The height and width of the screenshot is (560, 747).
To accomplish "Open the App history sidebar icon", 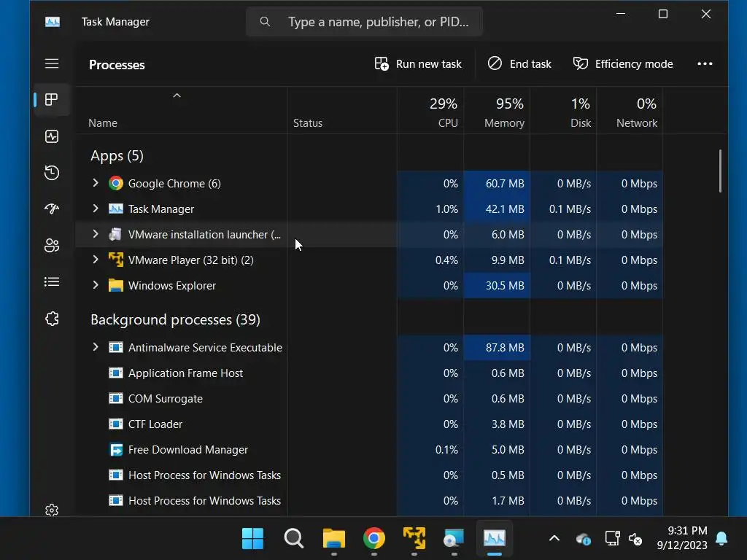I will click(x=52, y=172).
